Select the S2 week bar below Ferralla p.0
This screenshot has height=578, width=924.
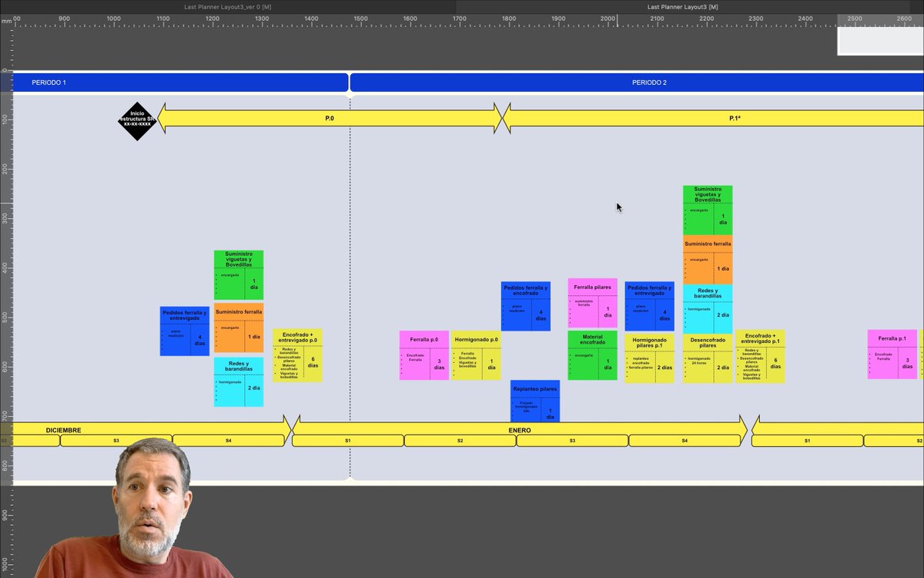460,441
